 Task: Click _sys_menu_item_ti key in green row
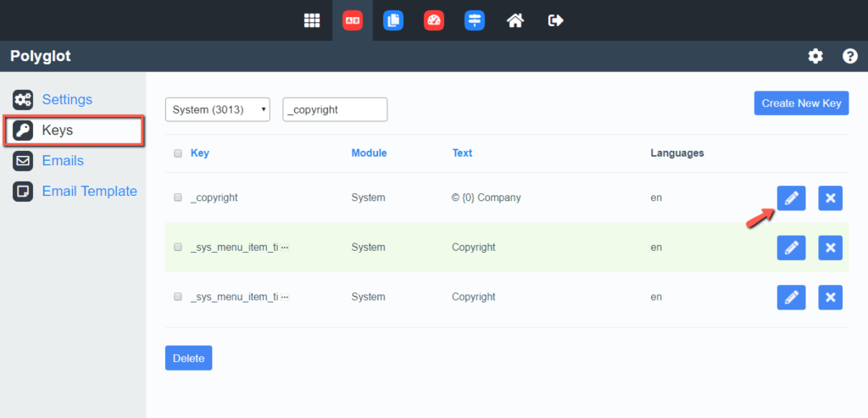235,248
